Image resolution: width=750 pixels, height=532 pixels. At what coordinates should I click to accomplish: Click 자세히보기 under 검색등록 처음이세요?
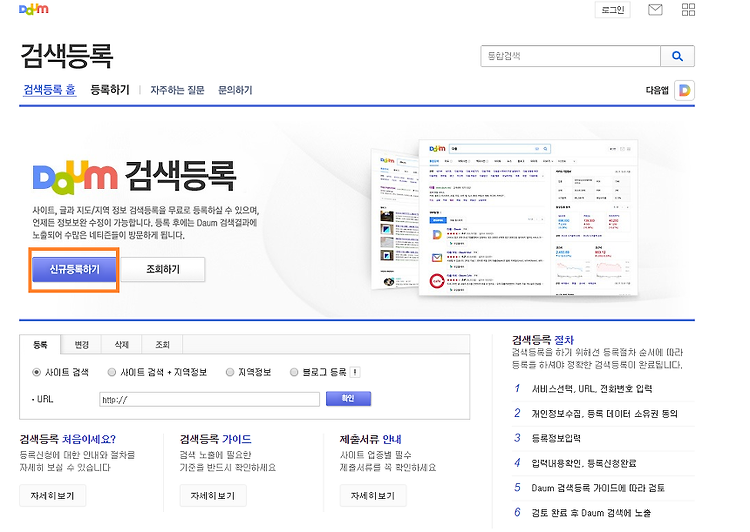click(53, 496)
